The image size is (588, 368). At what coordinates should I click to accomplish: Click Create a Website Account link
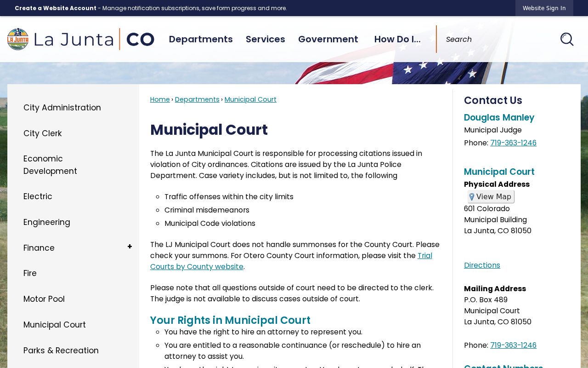click(x=56, y=8)
